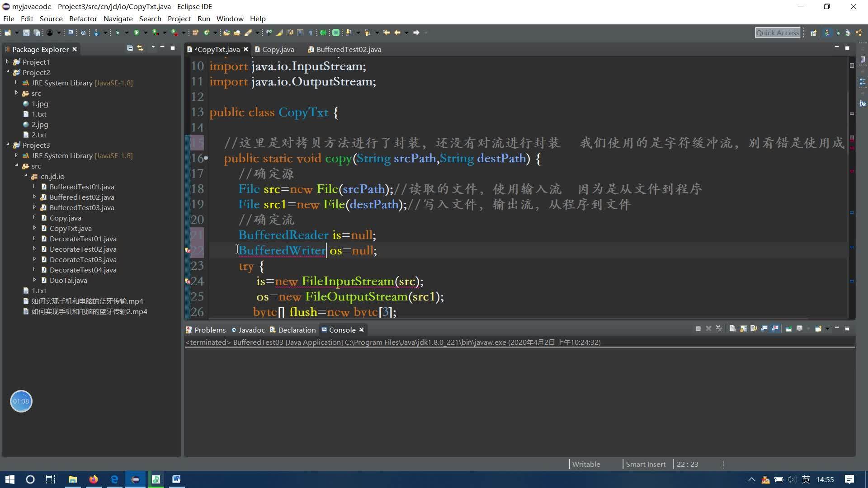Collapse the Project3 tree node
Viewport: 868px width, 488px height.
pos(7,144)
